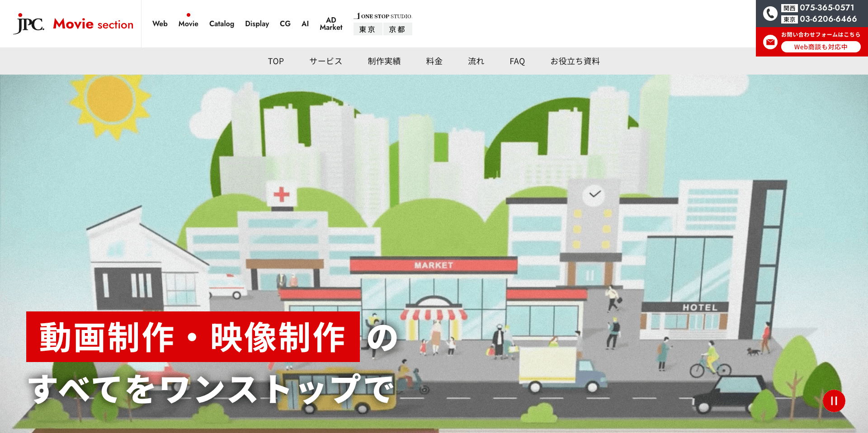The image size is (868, 433).
Task: Click the JPC logo
Action: pos(29,24)
